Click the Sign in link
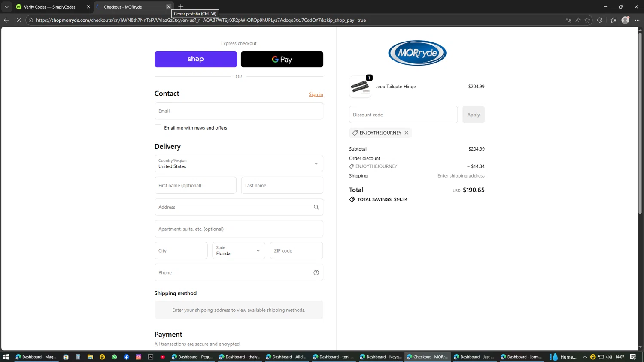Image resolution: width=644 pixels, height=362 pixels. point(316,94)
